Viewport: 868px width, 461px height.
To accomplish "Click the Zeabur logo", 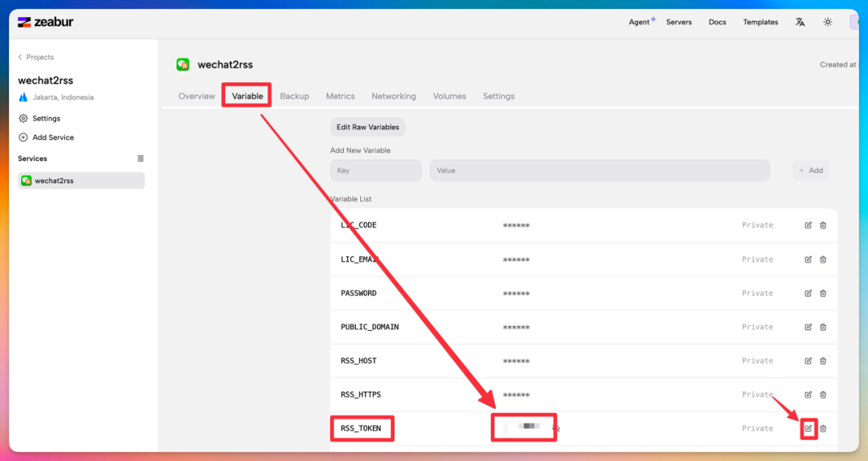I will (x=46, y=22).
